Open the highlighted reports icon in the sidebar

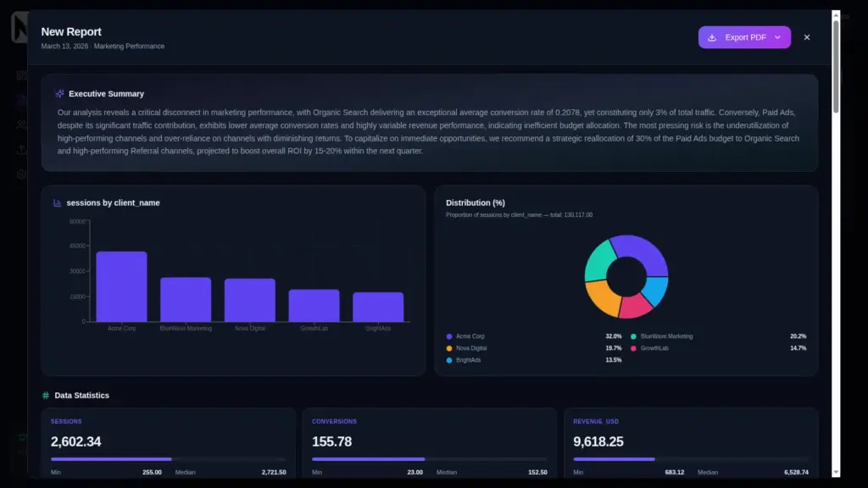click(x=19, y=99)
